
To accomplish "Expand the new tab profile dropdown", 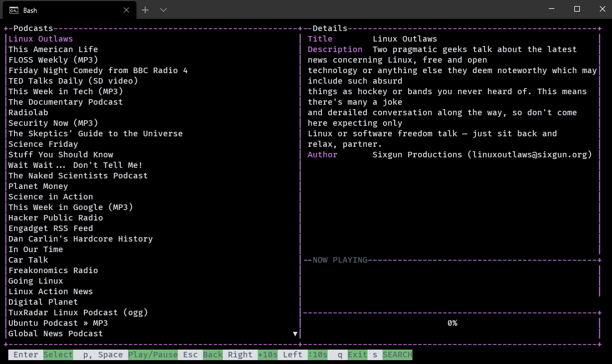I will tap(164, 10).
